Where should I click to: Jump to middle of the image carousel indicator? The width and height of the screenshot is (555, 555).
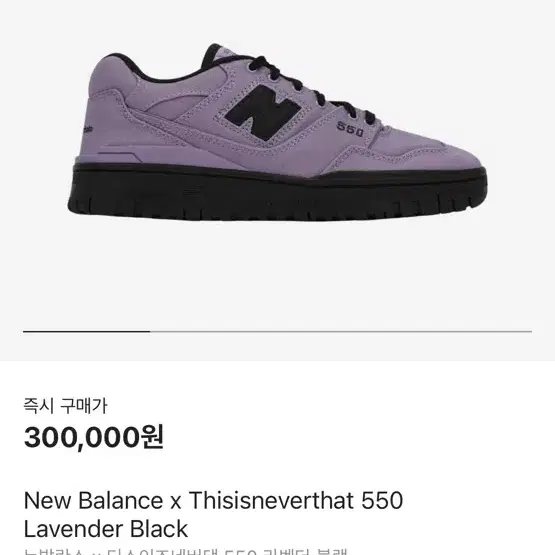tap(277, 332)
